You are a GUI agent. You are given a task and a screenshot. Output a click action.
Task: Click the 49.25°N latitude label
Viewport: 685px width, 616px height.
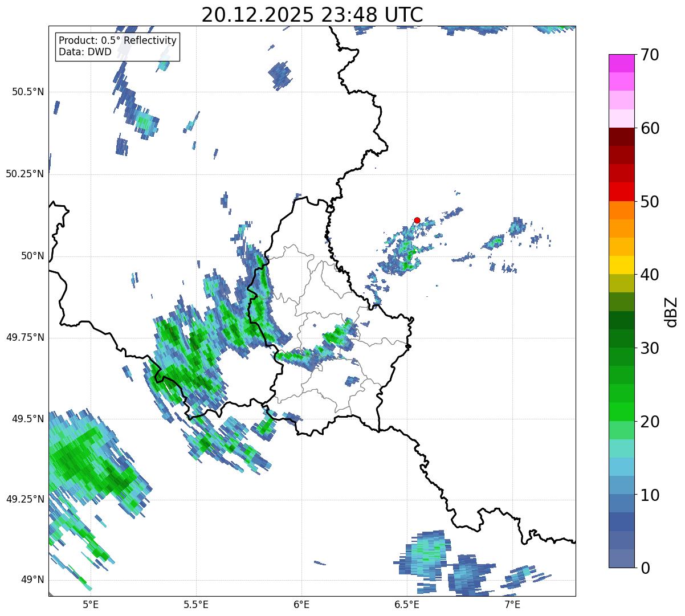pyautogui.click(x=25, y=500)
